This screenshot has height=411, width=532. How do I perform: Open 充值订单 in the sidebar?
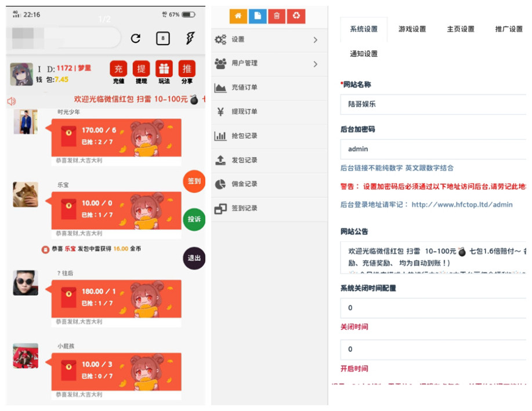click(x=244, y=88)
